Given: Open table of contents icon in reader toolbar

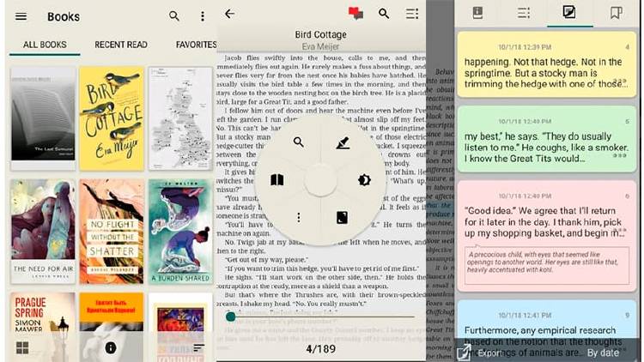Looking at the screenshot, I should tap(412, 14).
